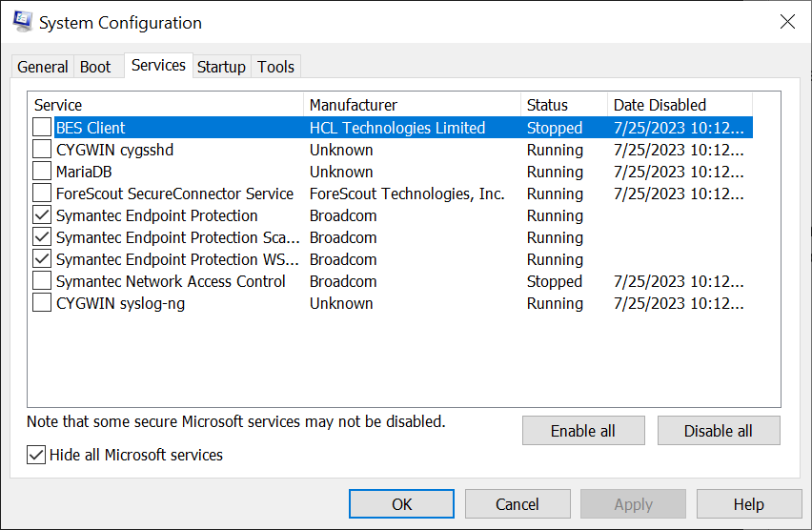Viewport: 812px width, 530px height.
Task: Click date disabled cell of CYGWIN syslog-ng
Action: [679, 303]
